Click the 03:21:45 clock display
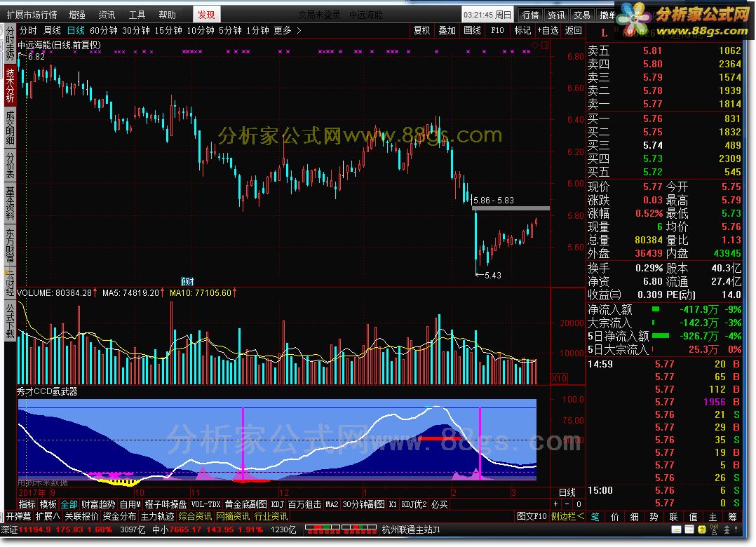This screenshot has height=547, width=756. [487, 15]
